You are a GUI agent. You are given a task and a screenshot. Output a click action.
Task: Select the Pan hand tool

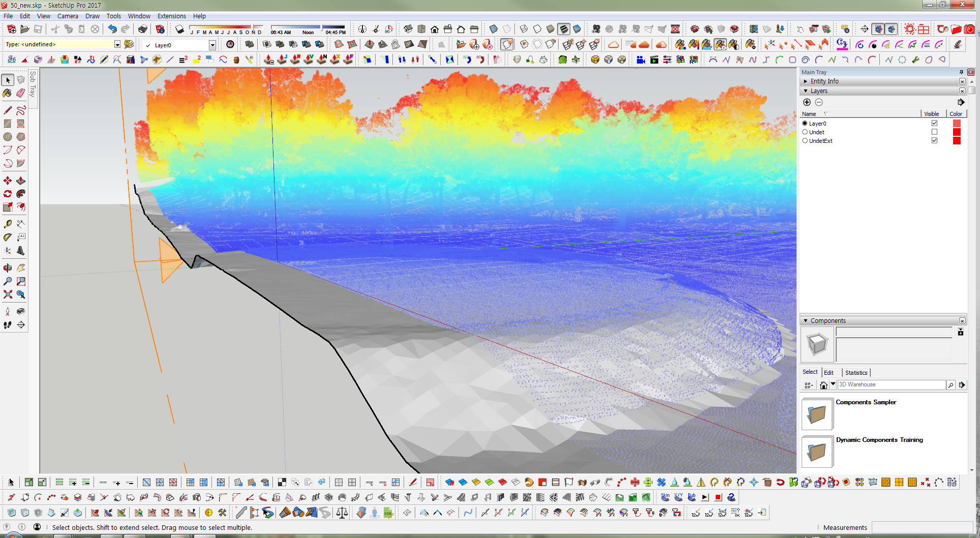click(x=21, y=268)
